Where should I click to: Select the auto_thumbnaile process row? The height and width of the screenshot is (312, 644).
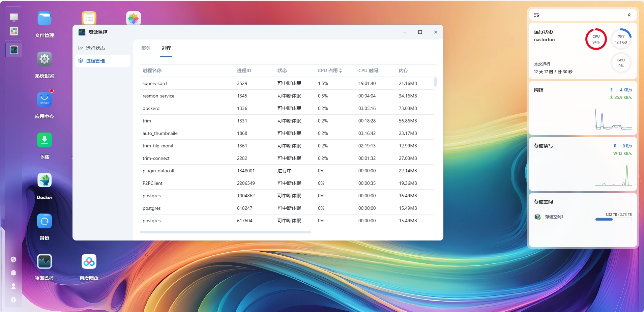287,133
